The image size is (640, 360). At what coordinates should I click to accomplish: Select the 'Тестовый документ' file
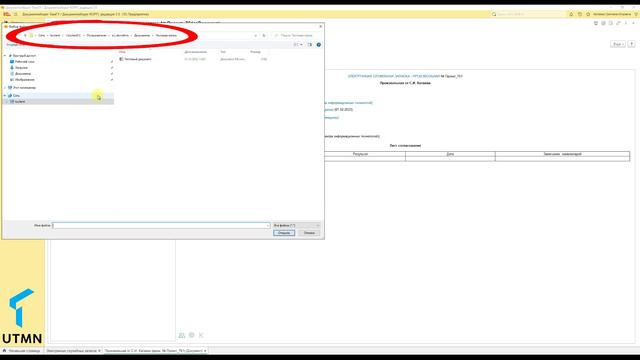point(138,59)
